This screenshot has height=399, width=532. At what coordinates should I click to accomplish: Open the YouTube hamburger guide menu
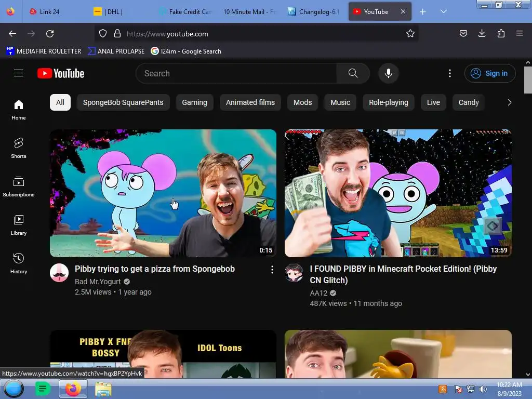(x=19, y=73)
